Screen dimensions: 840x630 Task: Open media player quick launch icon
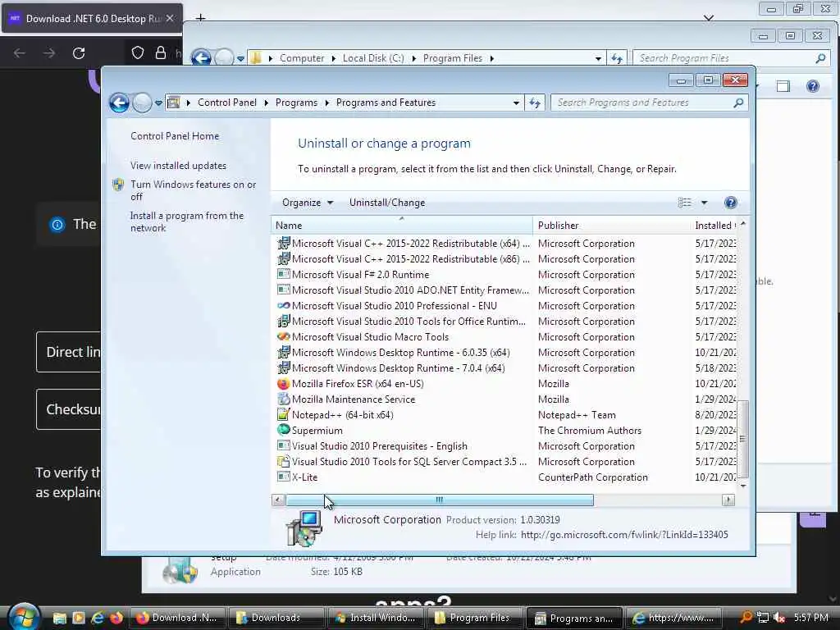(78, 618)
